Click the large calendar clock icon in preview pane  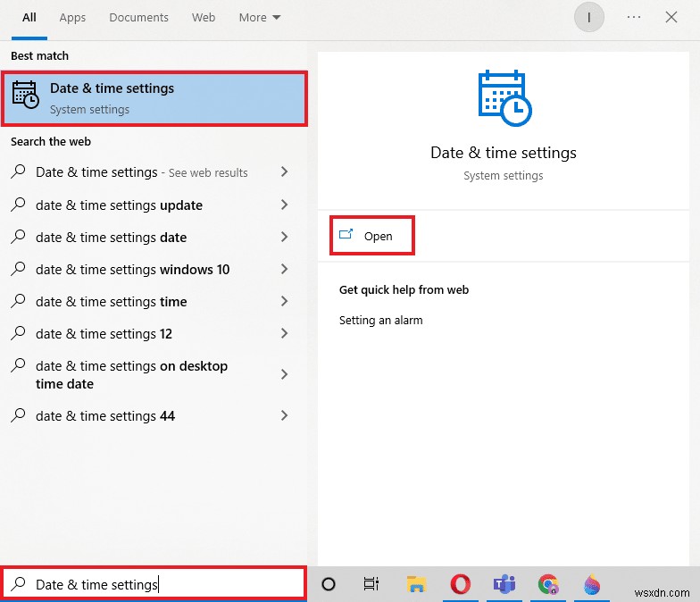pyautogui.click(x=504, y=98)
